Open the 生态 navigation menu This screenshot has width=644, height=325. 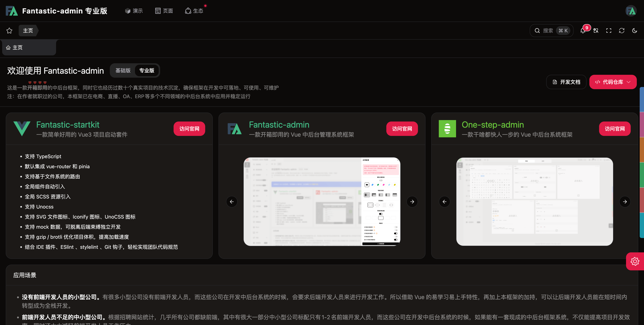[x=194, y=11]
